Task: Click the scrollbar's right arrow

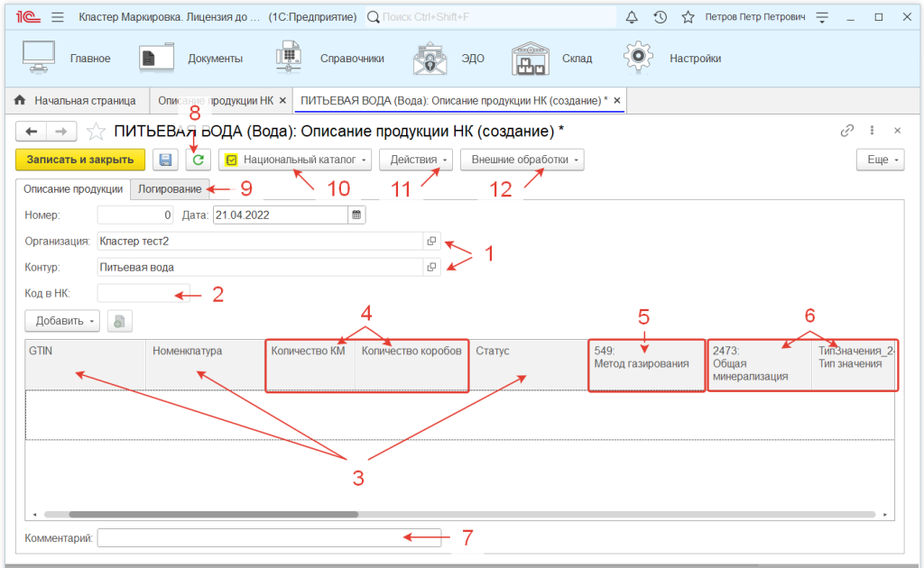Action: [884, 515]
